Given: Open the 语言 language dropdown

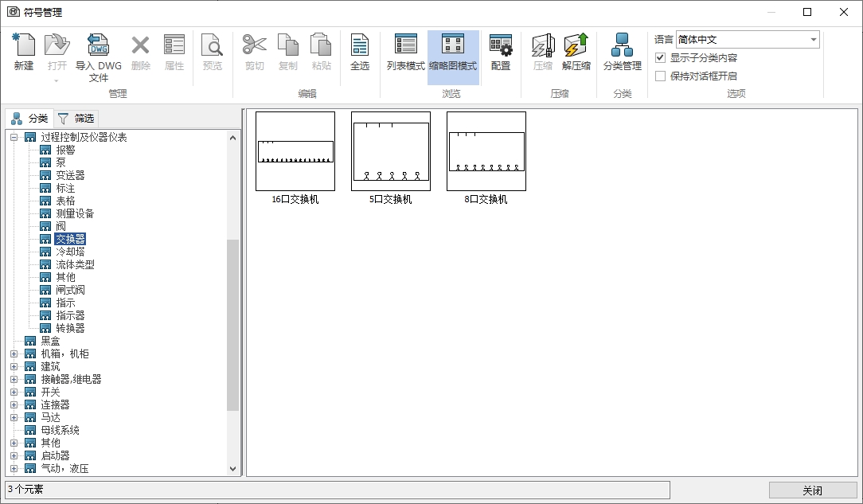Looking at the screenshot, I should click(813, 40).
